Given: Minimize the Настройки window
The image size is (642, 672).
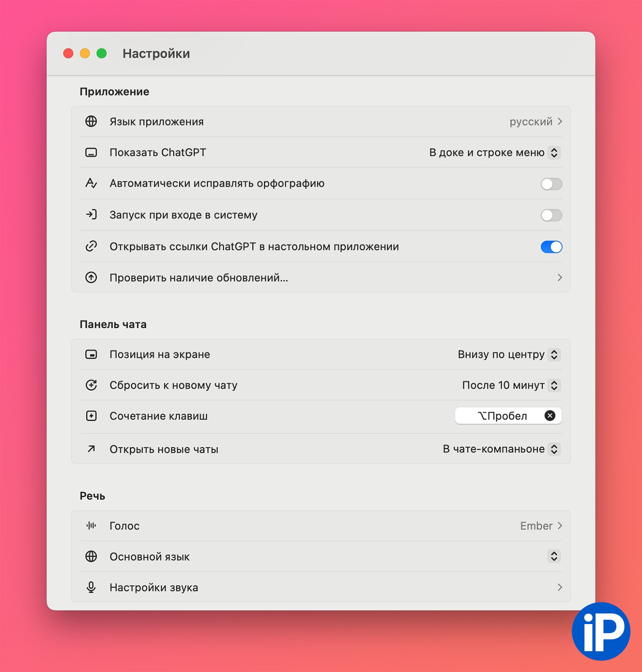Looking at the screenshot, I should 85,54.
